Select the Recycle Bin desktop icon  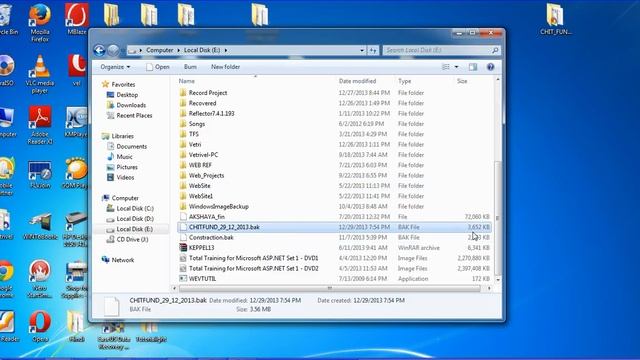7,19
